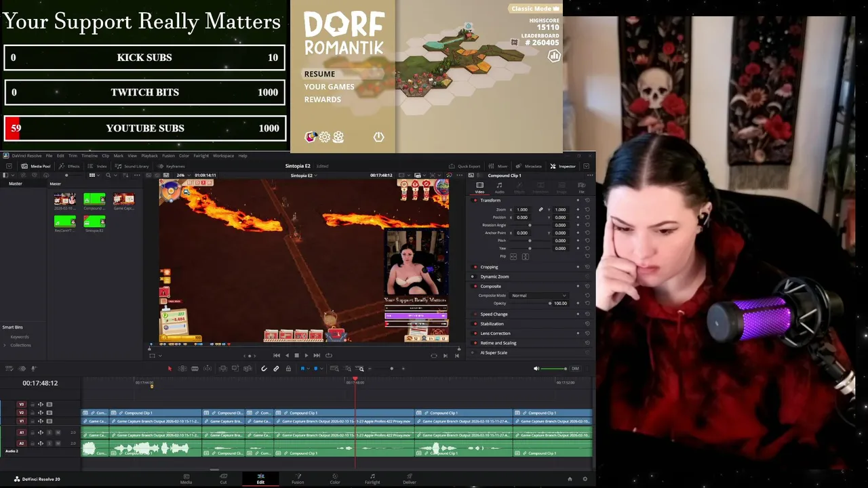This screenshot has height=488, width=868.
Task: Toggle loop playback
Action: pos(329,355)
